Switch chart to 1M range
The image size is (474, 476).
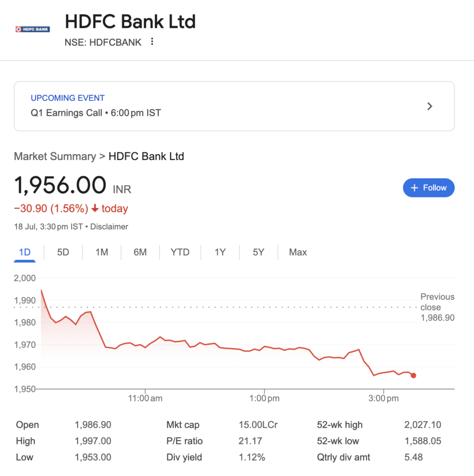pyautogui.click(x=102, y=252)
